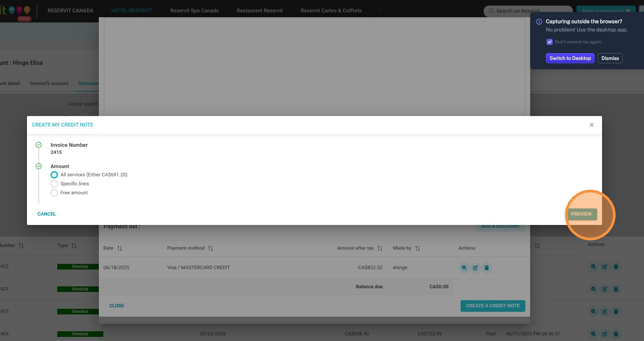
Task: Edit invoice 404 in background list
Action: [x=604, y=334]
